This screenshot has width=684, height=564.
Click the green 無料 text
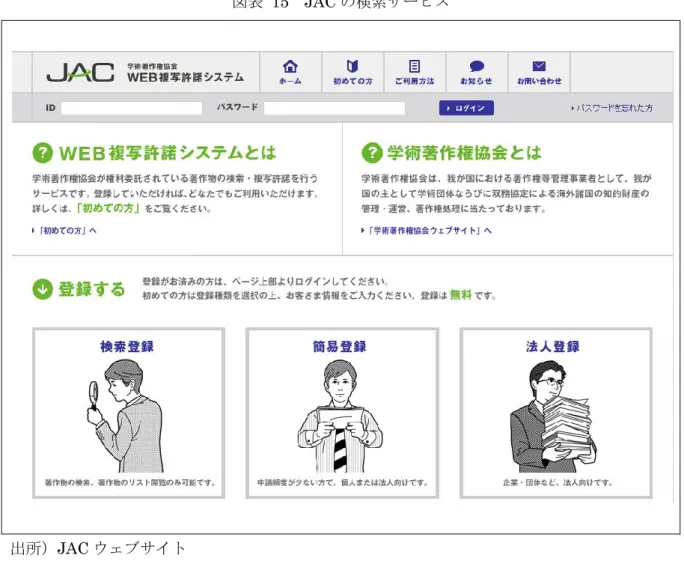click(x=461, y=295)
